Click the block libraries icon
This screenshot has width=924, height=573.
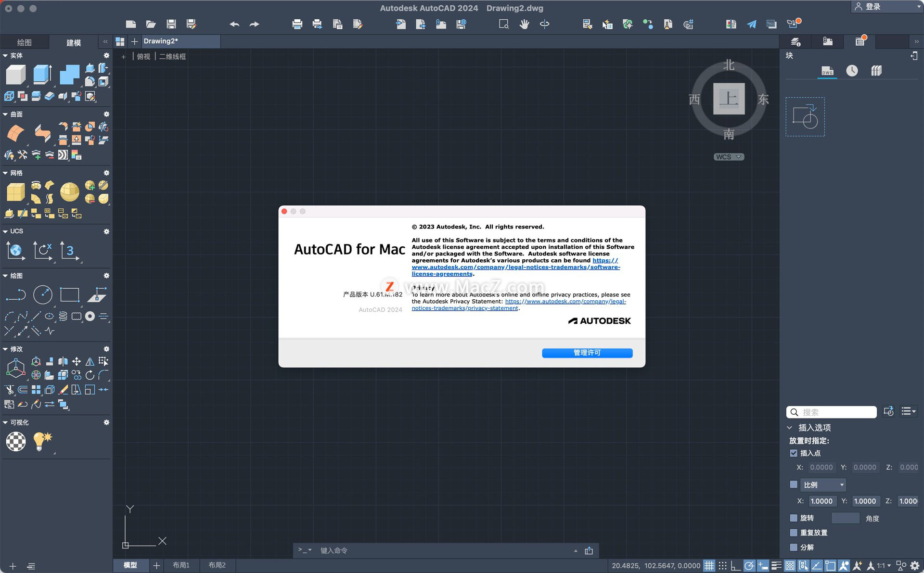876,71
